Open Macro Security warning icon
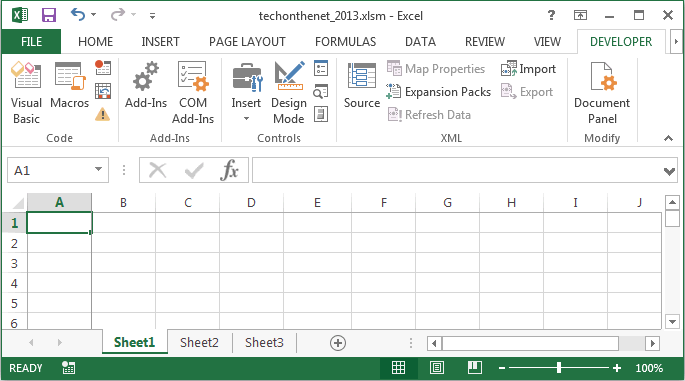The width and height of the screenshot is (685, 381). [x=103, y=114]
